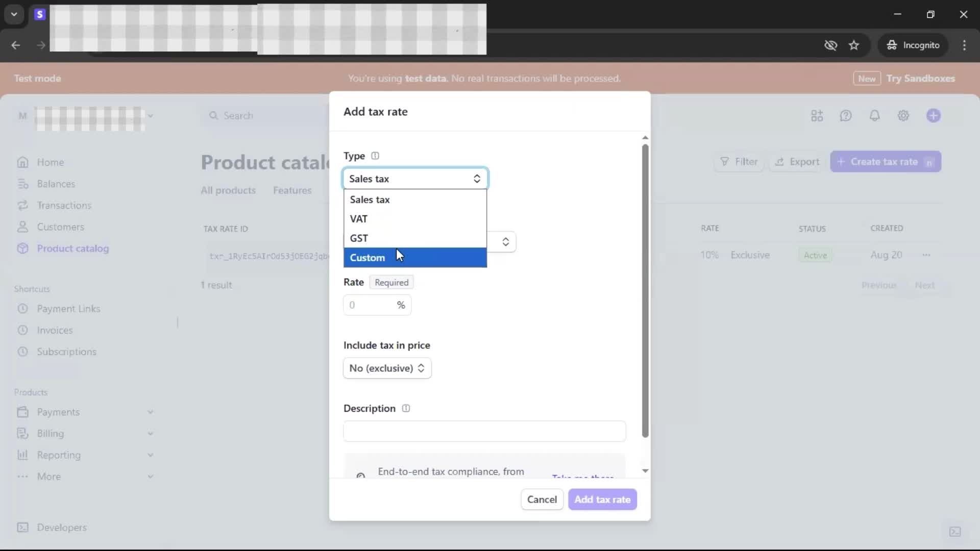Open the browser three-dot menu
Image resolution: width=980 pixels, height=551 pixels.
click(964, 45)
